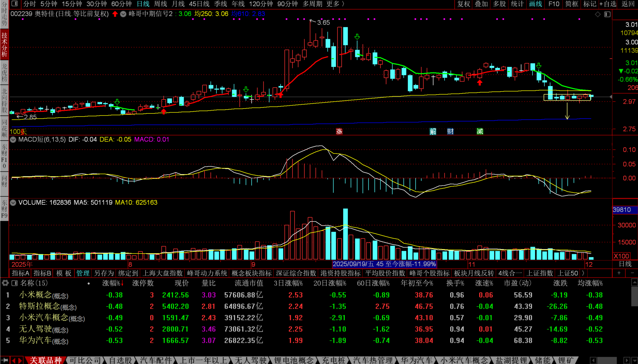Click the gear settings icon beside 名称 column
The width and height of the screenshot is (638, 364).
(5, 283)
